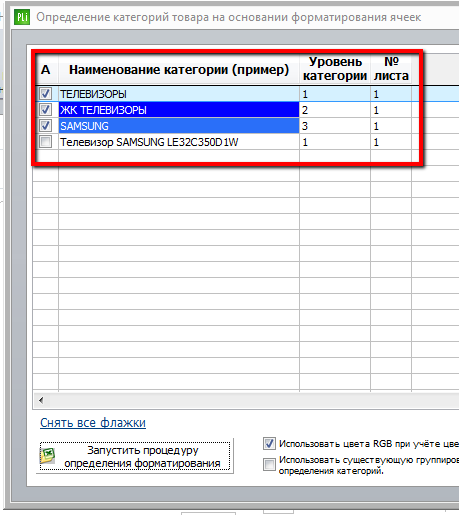Click Запустить процедуру определения форматирования button
Screen dimensions: 459x515
click(135, 456)
